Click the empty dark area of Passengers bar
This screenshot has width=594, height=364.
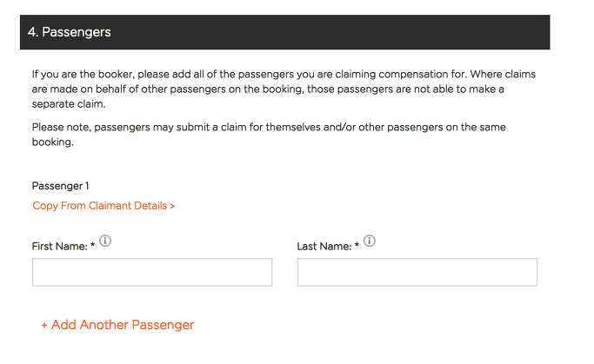point(330,32)
